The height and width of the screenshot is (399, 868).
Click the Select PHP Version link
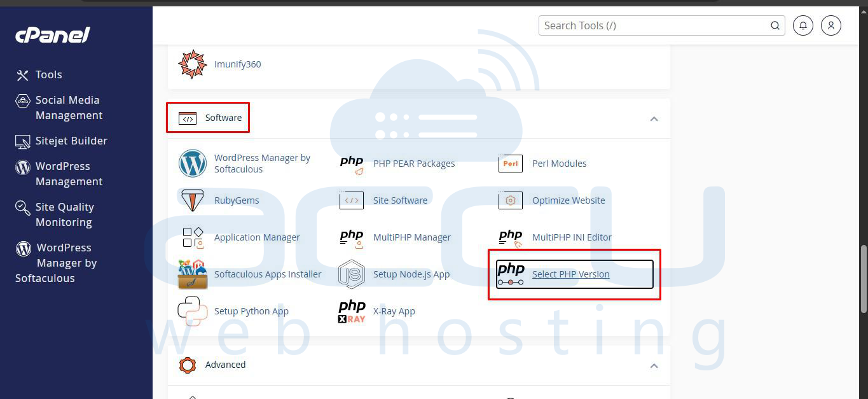point(570,274)
